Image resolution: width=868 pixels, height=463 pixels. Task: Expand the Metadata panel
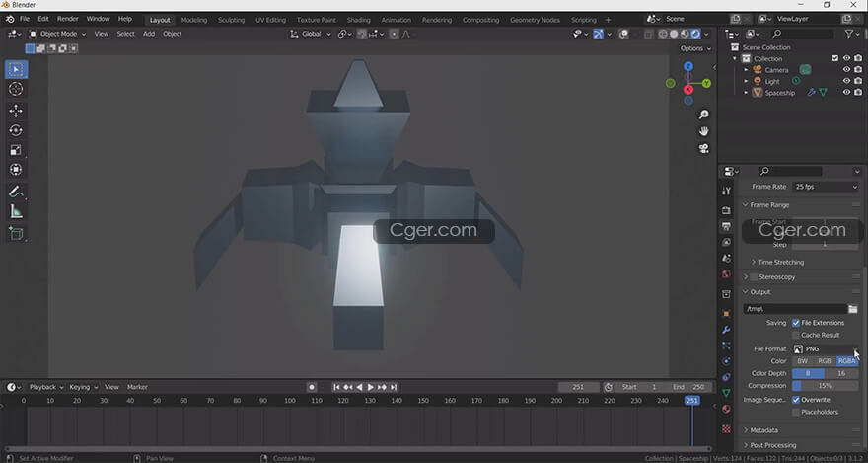[x=763, y=430]
